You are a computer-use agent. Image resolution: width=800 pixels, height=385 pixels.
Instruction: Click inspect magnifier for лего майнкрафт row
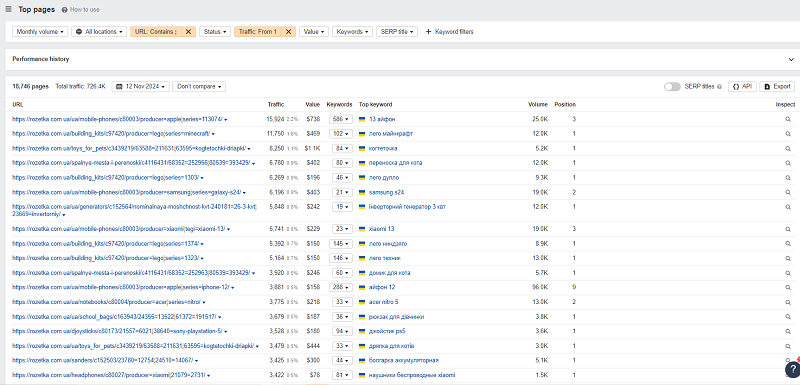click(788, 134)
